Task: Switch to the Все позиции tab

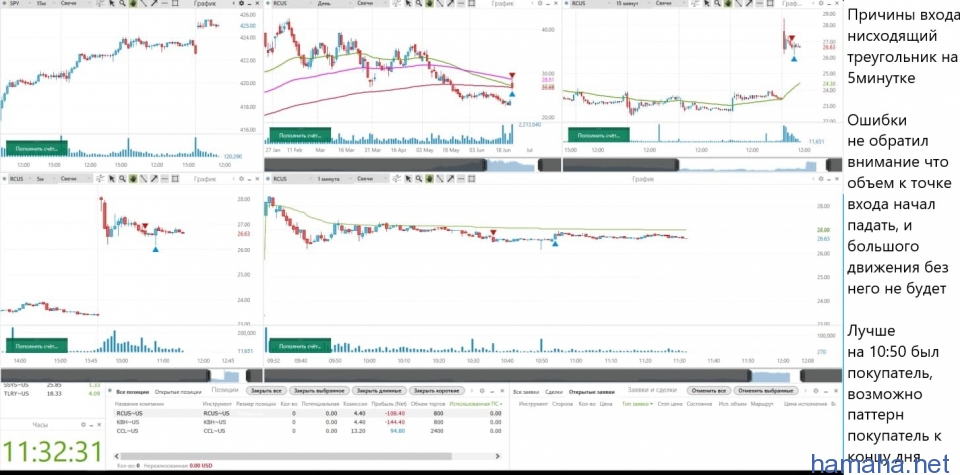Action: (132, 391)
